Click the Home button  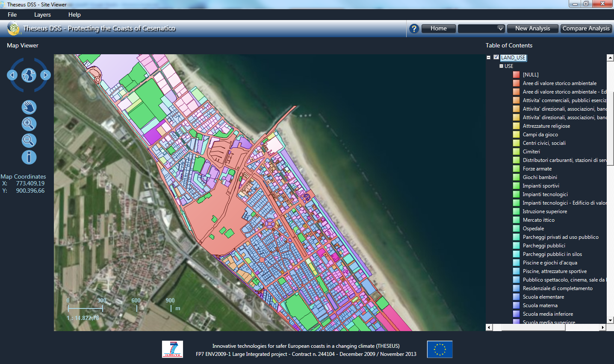[439, 29]
